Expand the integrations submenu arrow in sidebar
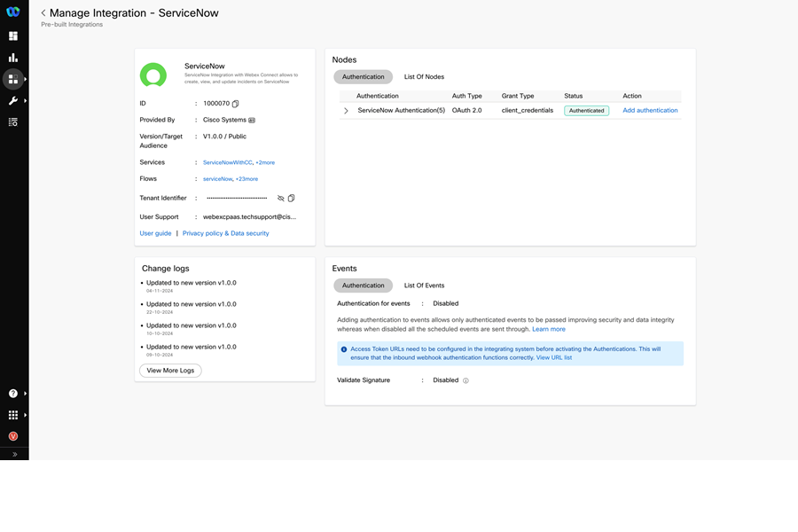Image resolution: width=798 pixels, height=532 pixels. pyautogui.click(x=26, y=79)
